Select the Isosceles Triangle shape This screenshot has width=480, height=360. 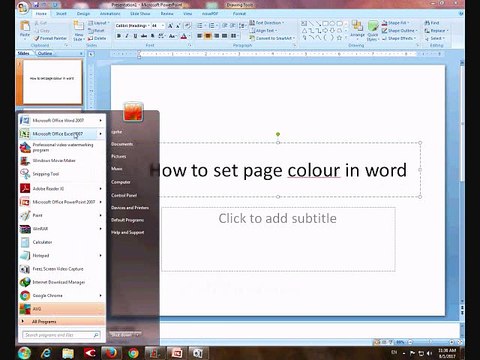click(304, 31)
